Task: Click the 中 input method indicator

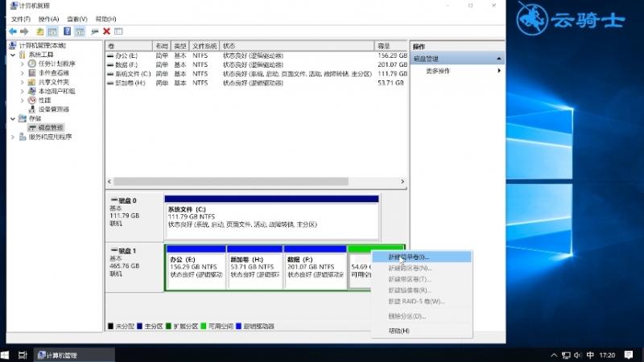Action: (590, 355)
